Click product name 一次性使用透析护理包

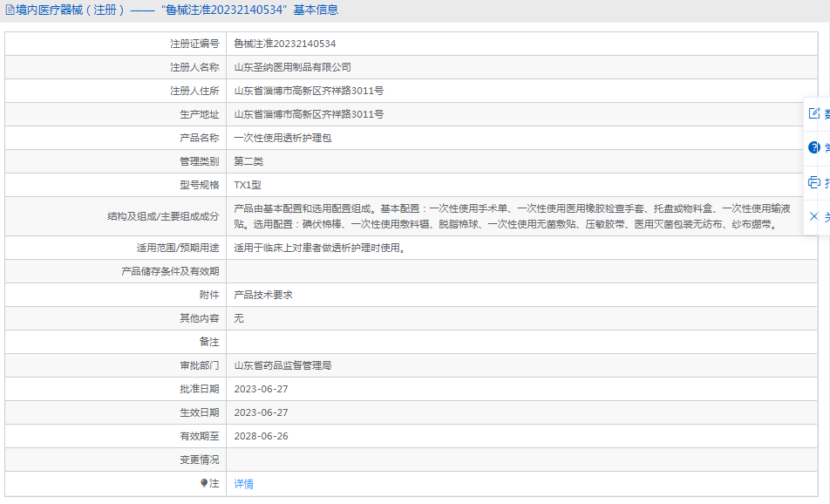[x=282, y=138]
